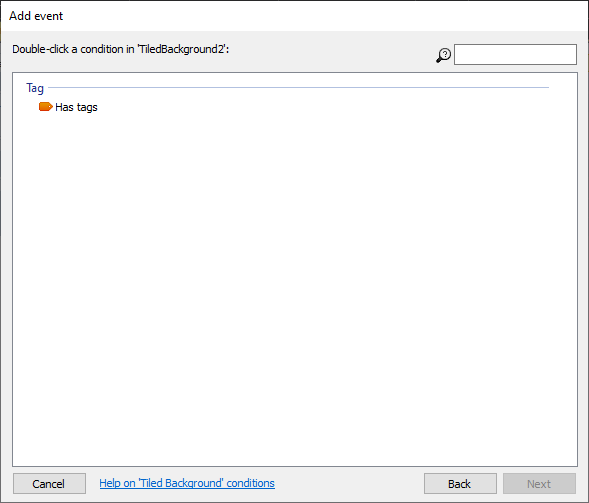Click the word 'tags' in Has tags entry
Screen dimensions: 589x503
(x=87, y=108)
